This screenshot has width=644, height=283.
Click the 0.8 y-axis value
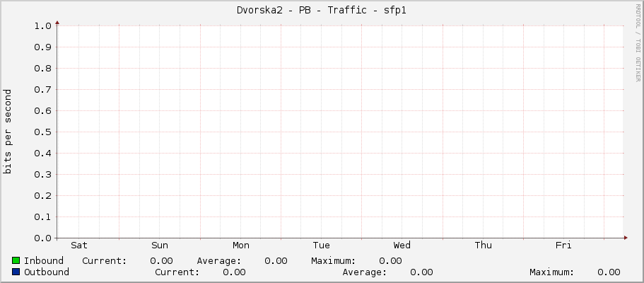click(x=42, y=69)
